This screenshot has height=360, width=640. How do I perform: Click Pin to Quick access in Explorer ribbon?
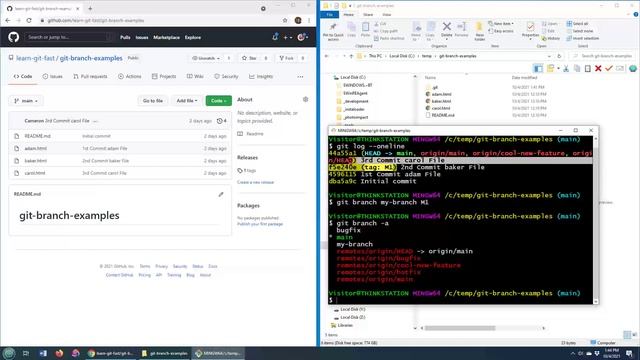click(x=333, y=31)
